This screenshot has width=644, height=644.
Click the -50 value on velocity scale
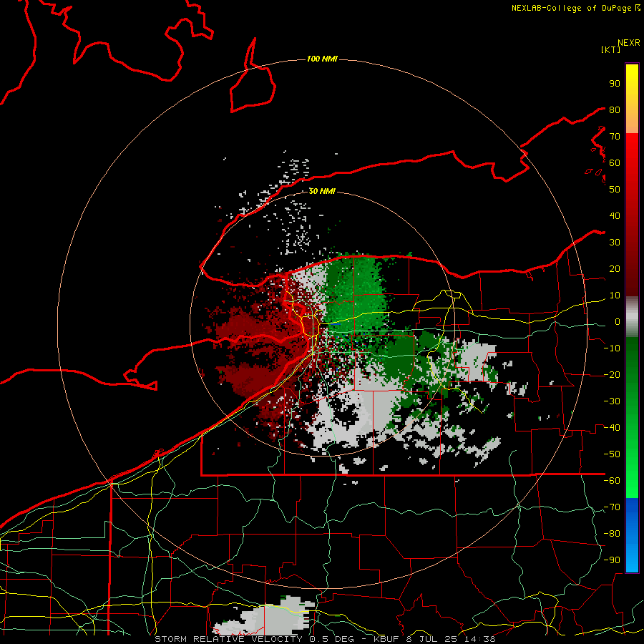coord(612,454)
